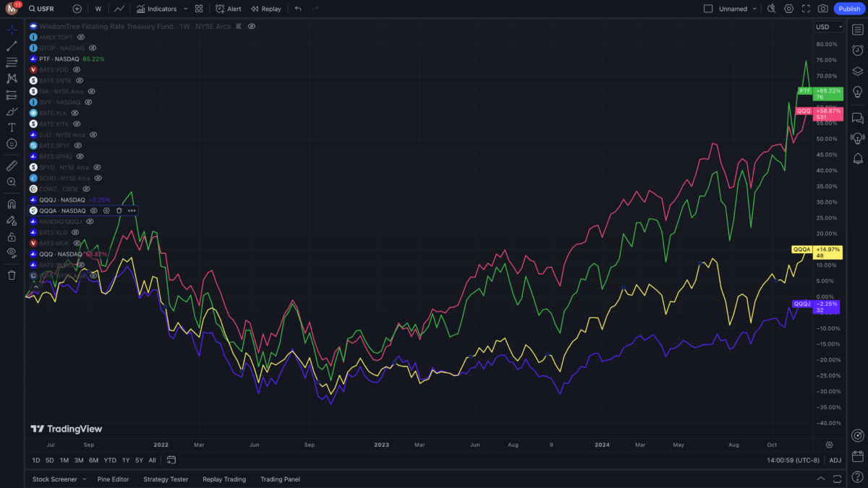Show the BATS:VOO series
This screenshot has width=868, height=488.
coord(76,69)
